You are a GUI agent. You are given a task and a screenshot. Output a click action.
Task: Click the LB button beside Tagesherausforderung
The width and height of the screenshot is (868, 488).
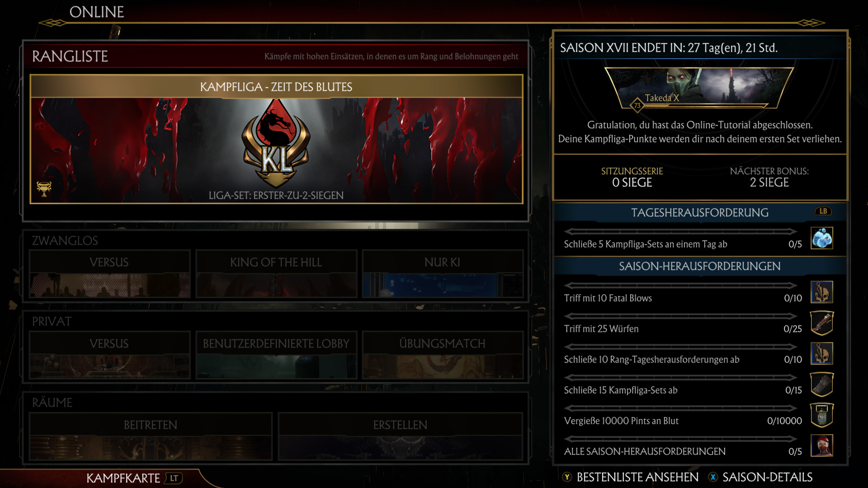[823, 211]
